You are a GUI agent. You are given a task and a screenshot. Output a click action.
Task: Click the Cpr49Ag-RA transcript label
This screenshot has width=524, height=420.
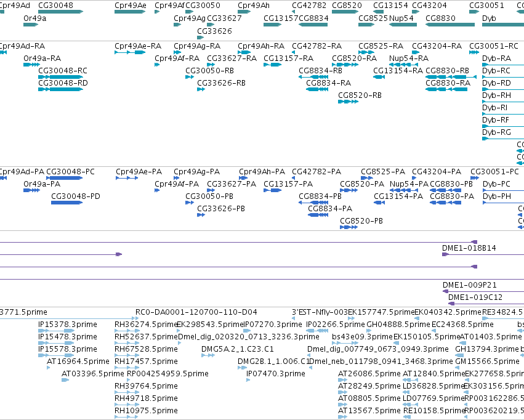(197, 46)
